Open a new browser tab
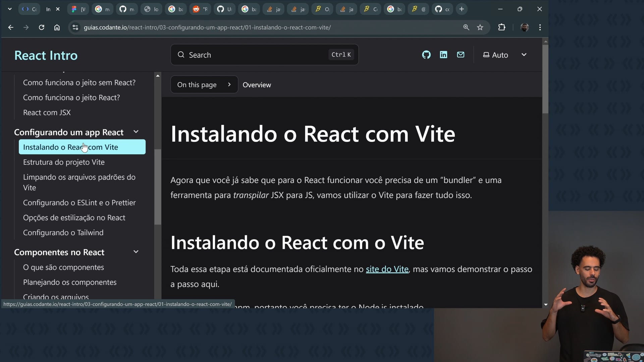The height and width of the screenshot is (362, 644). click(462, 9)
